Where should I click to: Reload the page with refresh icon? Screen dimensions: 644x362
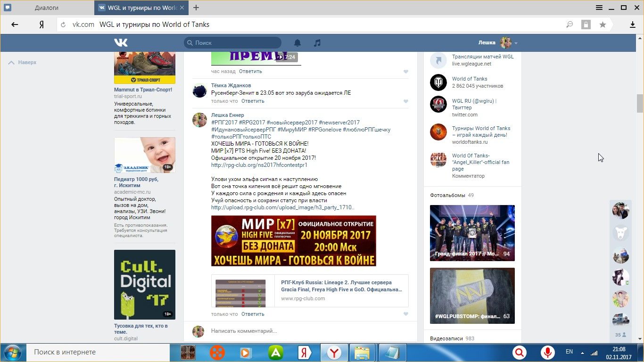coord(63,25)
